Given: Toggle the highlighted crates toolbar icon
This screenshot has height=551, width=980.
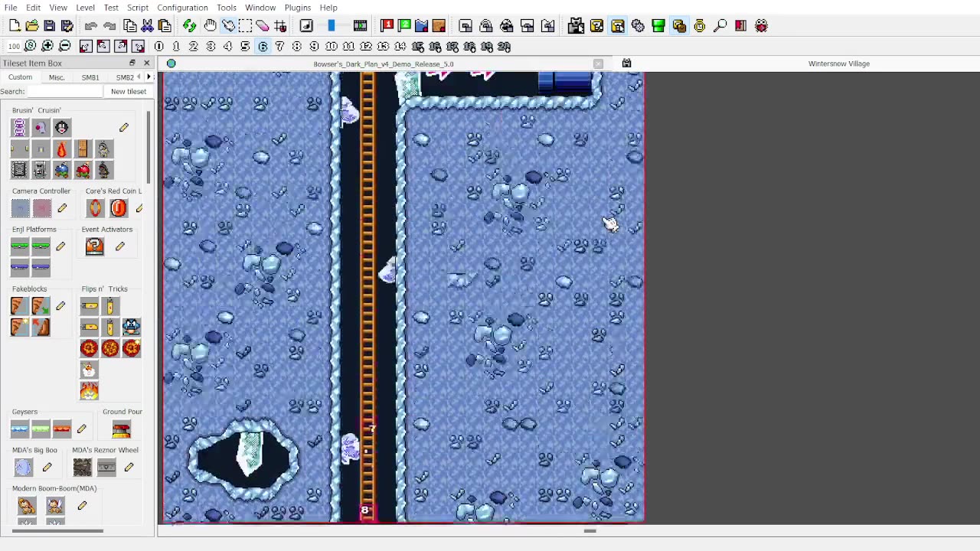Looking at the screenshot, I should [679, 26].
